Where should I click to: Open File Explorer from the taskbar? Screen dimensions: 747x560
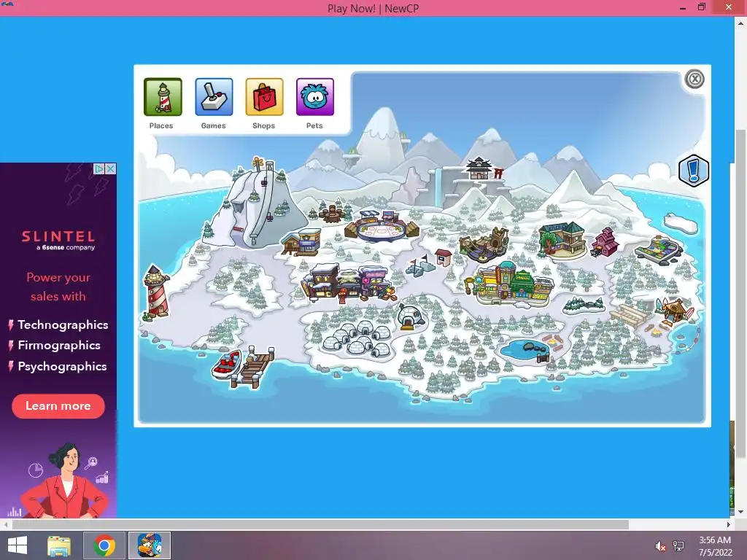click(59, 545)
